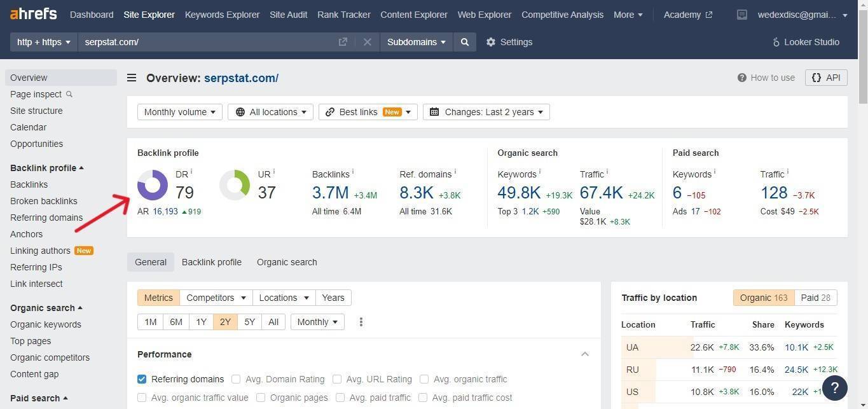Click the Domain Rating donut chart
868x409 pixels.
153,185
